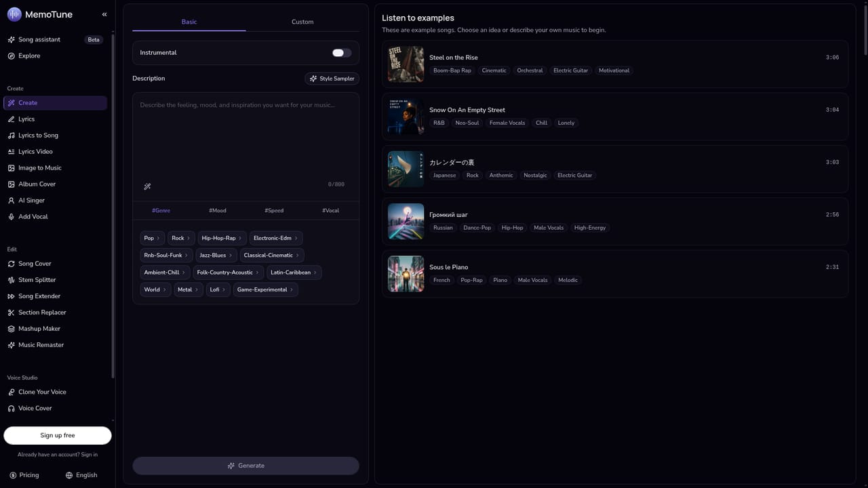The height and width of the screenshot is (488, 868).
Task: Open Mashup Maker tool
Action: click(55, 329)
